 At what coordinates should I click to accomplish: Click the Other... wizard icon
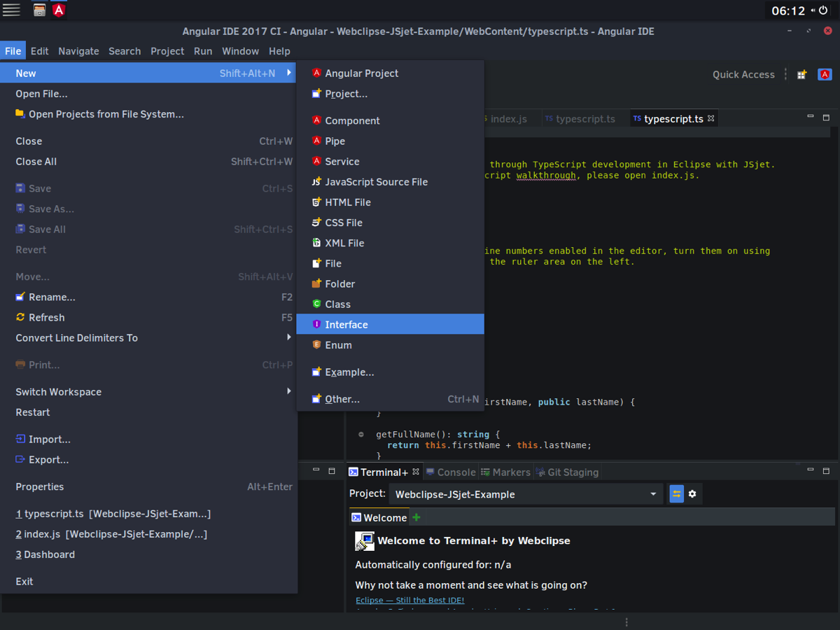tap(316, 398)
